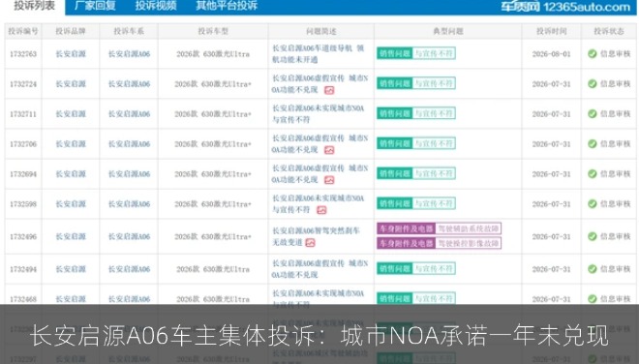Open complaint description in row 1732724

pos(319,84)
